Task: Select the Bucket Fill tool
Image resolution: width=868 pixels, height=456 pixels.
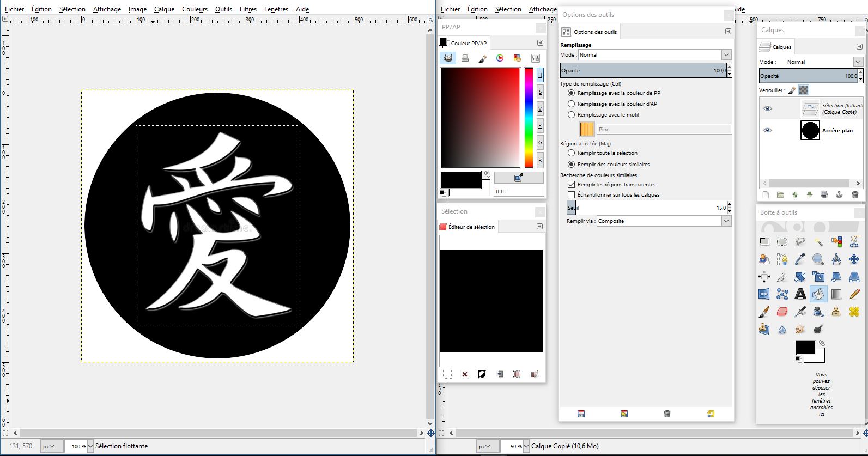Action: tap(818, 294)
